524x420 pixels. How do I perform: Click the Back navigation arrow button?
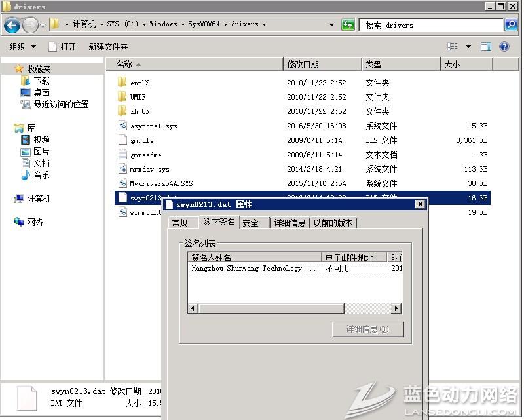(12, 26)
